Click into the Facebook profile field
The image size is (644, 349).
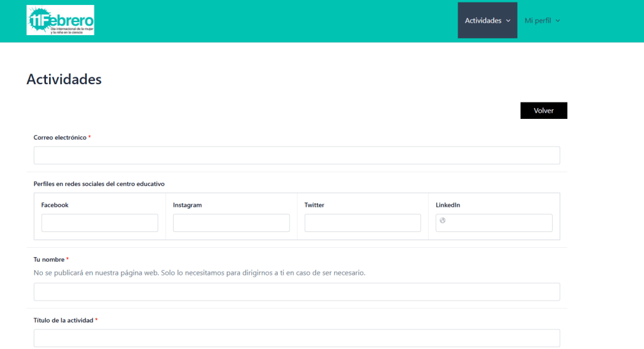(99, 223)
